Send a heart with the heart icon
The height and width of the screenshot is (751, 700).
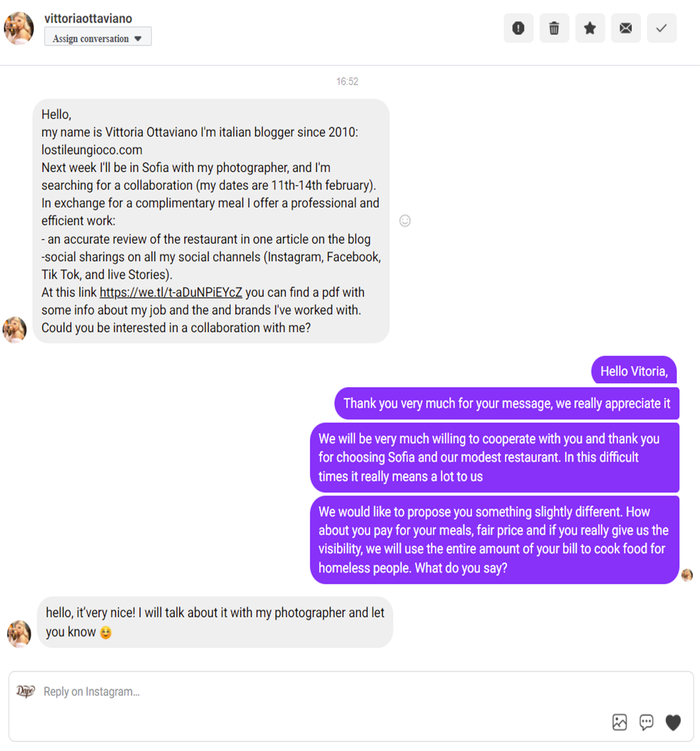(x=673, y=723)
